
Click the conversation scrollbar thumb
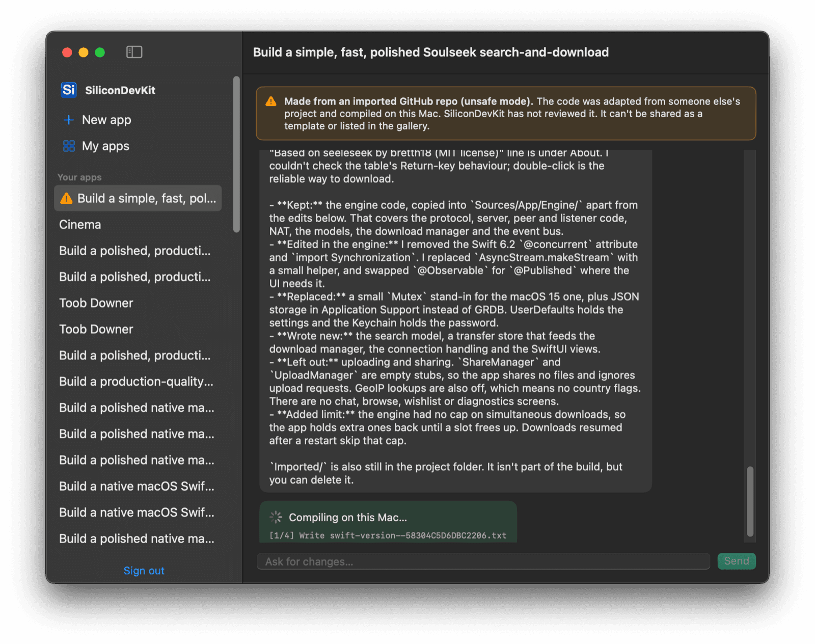click(750, 501)
